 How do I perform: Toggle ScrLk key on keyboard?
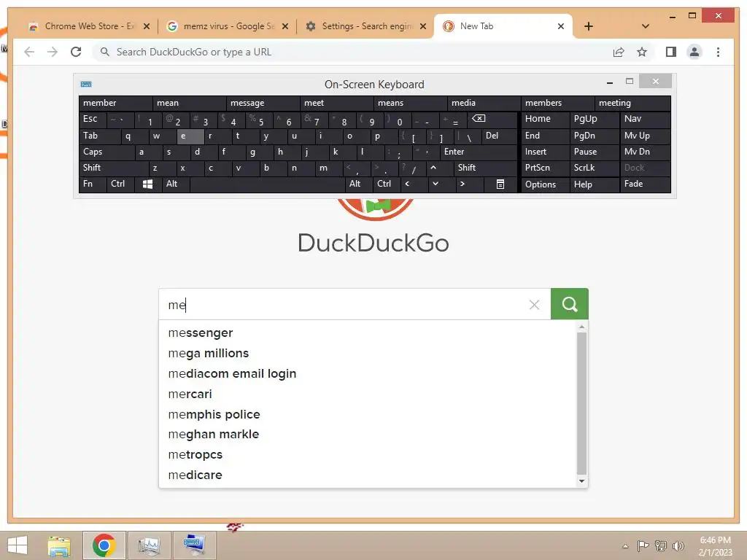594,168
